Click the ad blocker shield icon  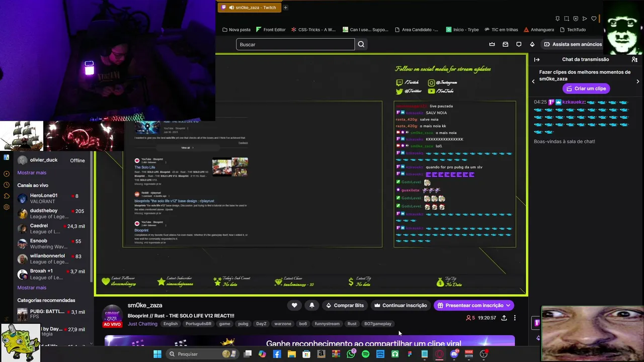click(x=576, y=19)
